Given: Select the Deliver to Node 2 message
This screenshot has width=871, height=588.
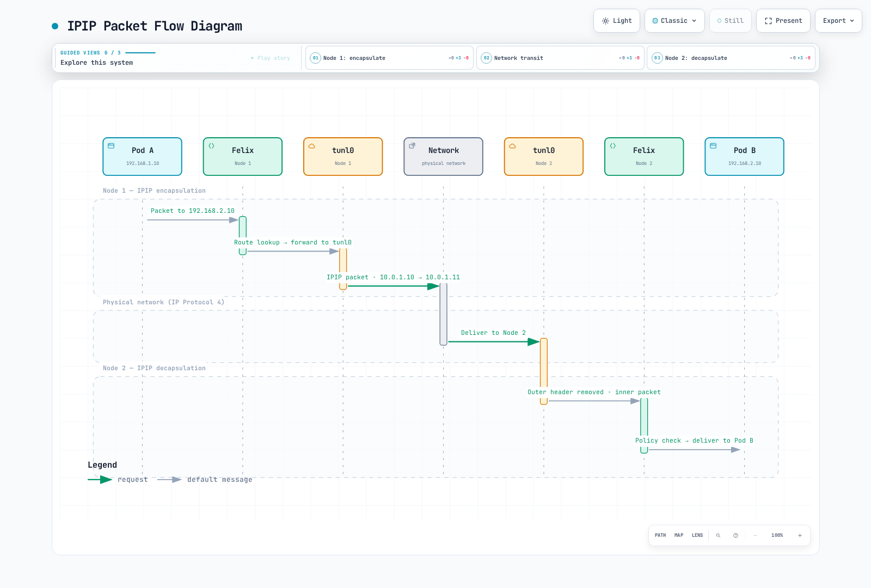Looking at the screenshot, I should click(x=493, y=333).
